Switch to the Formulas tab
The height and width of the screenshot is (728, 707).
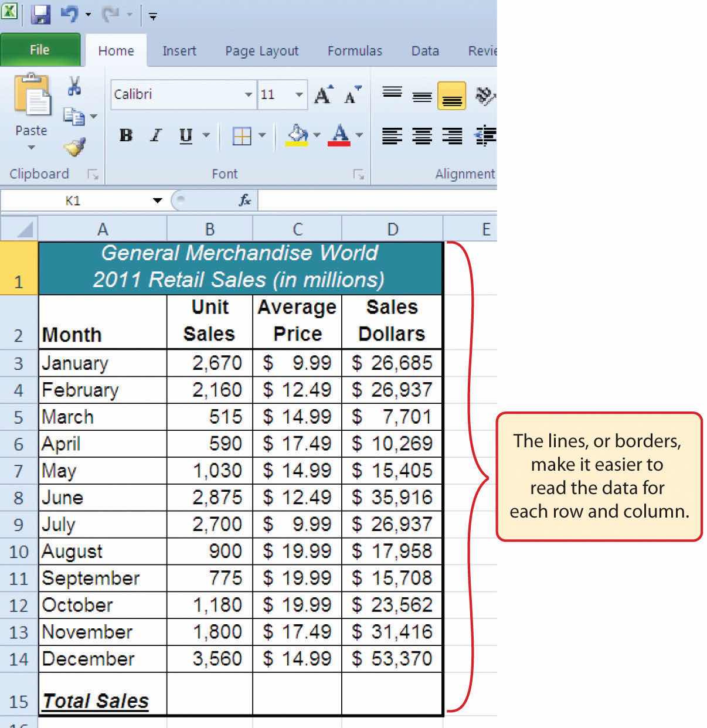pyautogui.click(x=354, y=51)
